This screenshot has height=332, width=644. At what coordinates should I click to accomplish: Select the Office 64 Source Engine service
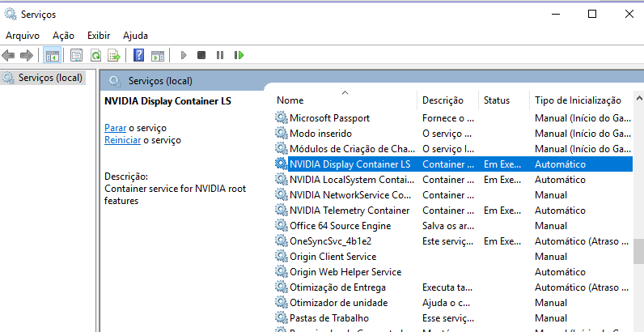[x=453, y=226]
